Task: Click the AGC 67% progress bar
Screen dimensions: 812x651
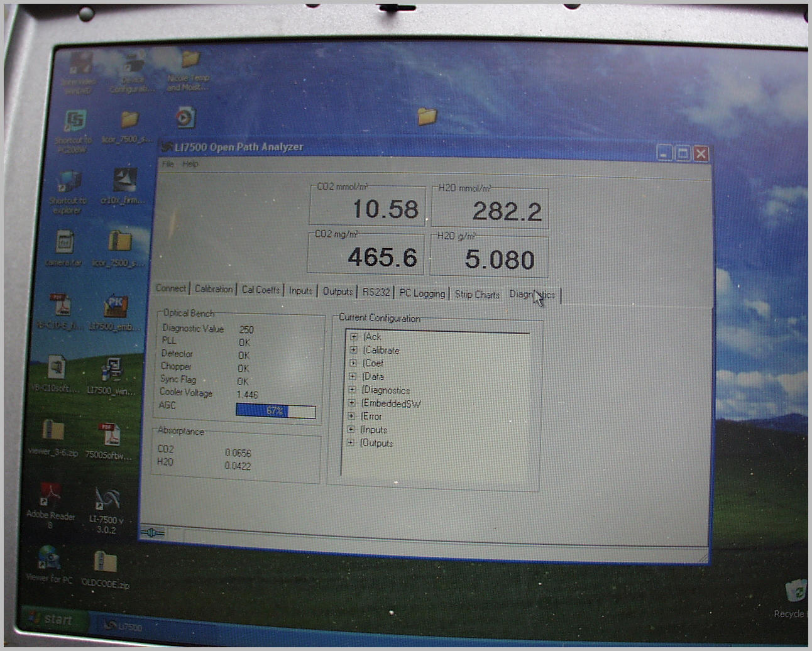Action: (x=275, y=411)
